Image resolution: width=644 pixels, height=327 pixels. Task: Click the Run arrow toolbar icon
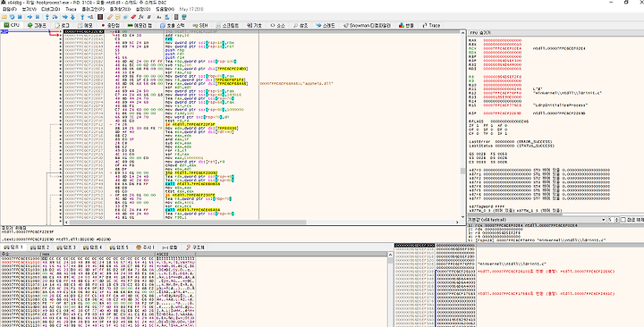pyautogui.click(x=30, y=17)
